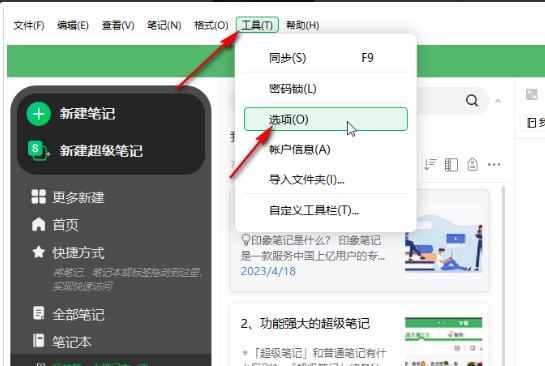Click the 全部笔记 document icon
This screenshot has height=366, width=545.
click(38, 313)
